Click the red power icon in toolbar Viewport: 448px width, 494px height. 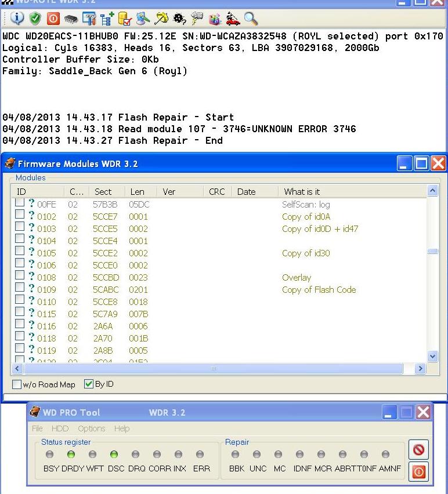(53, 19)
